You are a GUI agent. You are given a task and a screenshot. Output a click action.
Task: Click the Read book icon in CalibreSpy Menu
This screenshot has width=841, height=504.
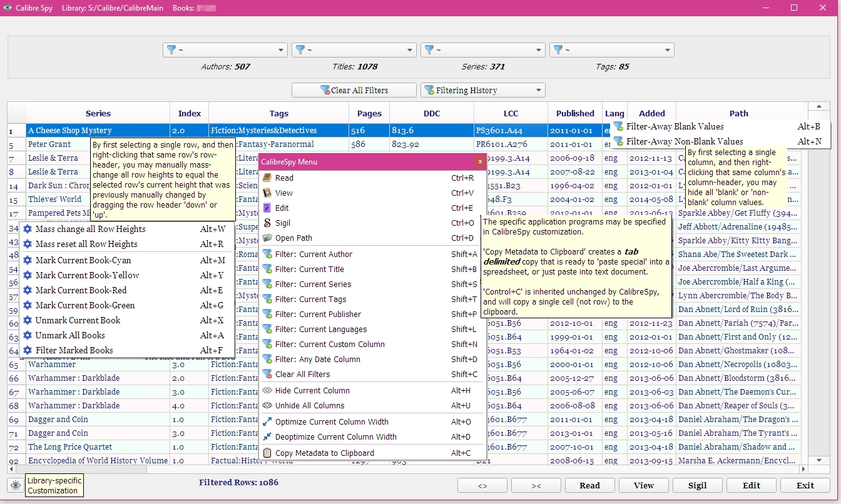pyautogui.click(x=267, y=178)
